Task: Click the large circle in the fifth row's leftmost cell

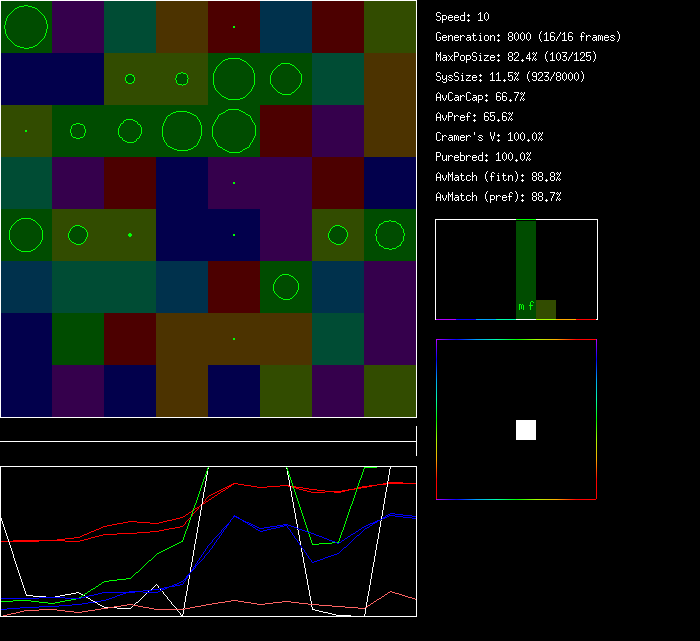Action: click(x=26, y=235)
